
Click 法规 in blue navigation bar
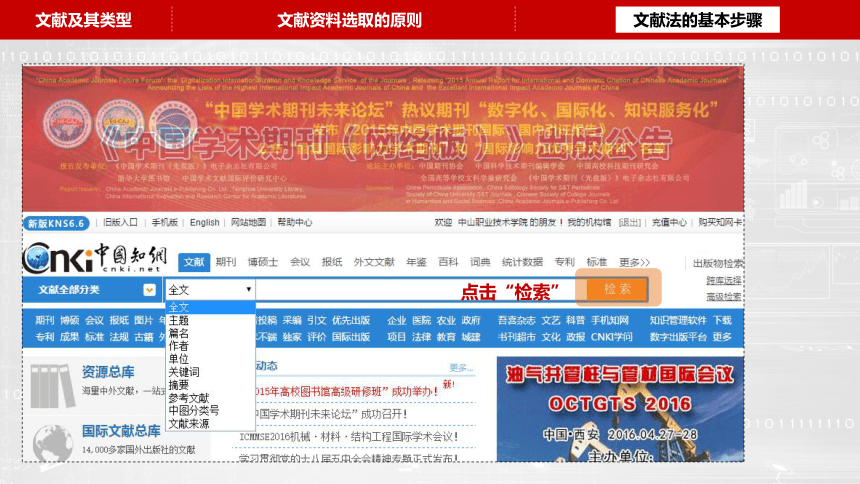click(x=119, y=337)
